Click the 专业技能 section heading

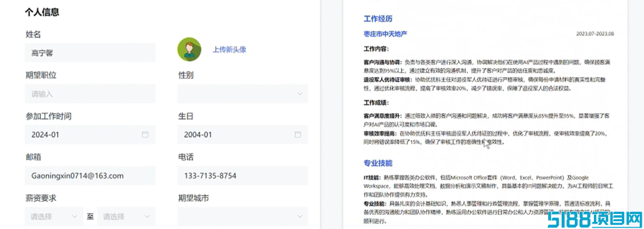pos(378,163)
